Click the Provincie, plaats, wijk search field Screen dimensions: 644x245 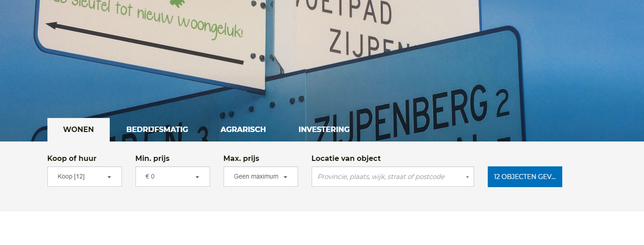393,177
